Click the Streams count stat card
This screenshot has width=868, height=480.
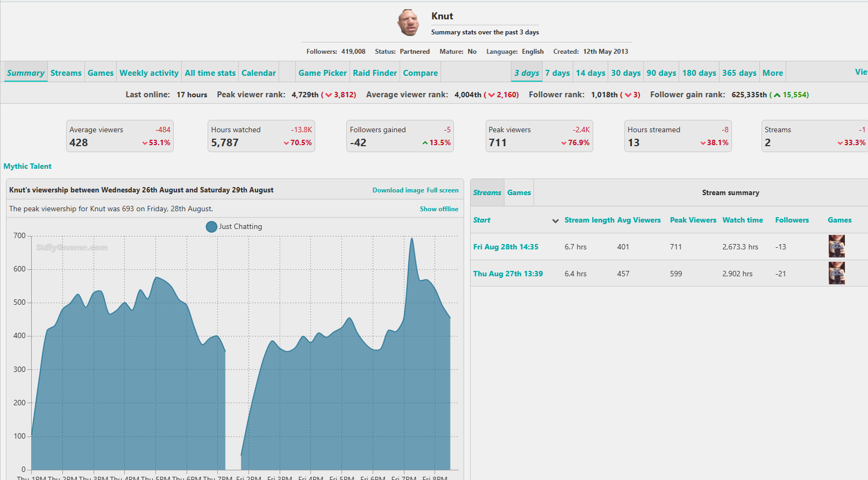coord(815,136)
